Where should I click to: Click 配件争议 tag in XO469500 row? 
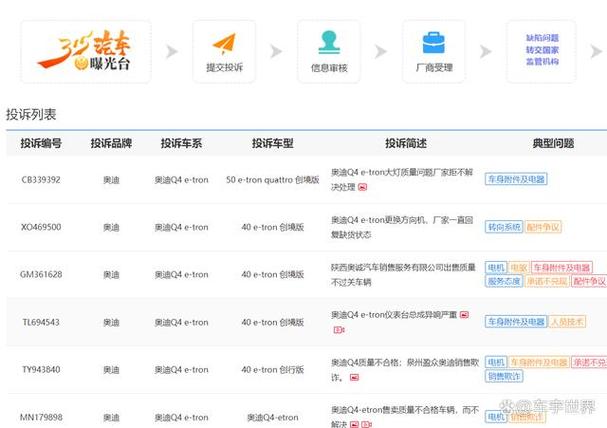(x=543, y=227)
